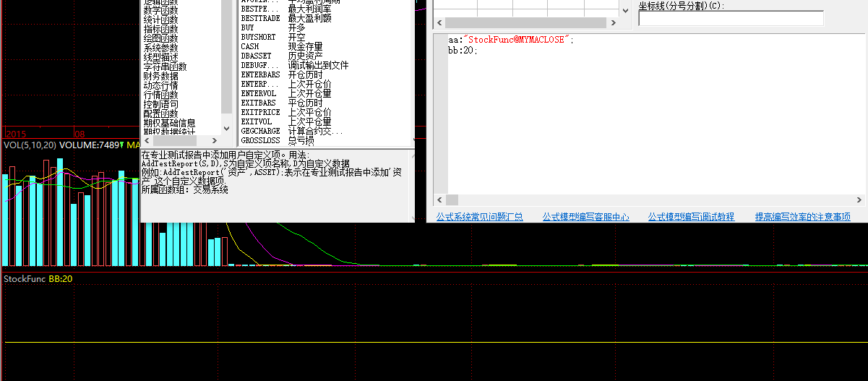
Task: Select 行情函数 category
Action: (160, 95)
